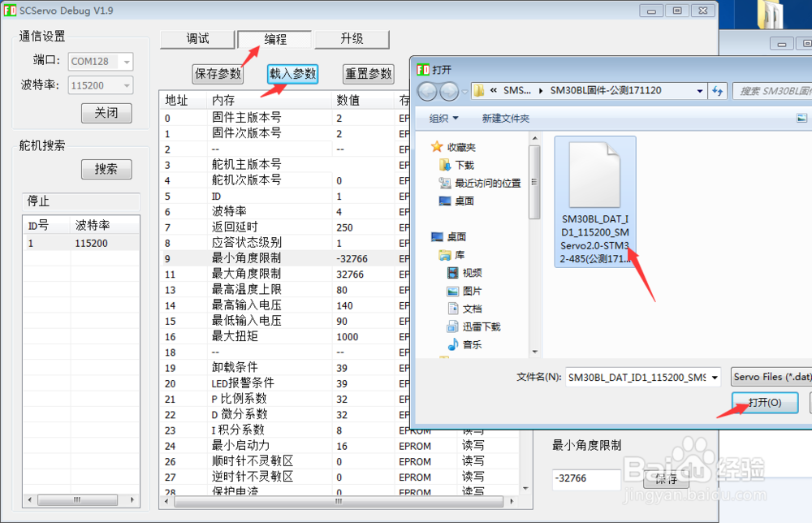Viewport: 812px width, 523px height.
Task: Select servo ID 1 row in list
Action: point(80,244)
